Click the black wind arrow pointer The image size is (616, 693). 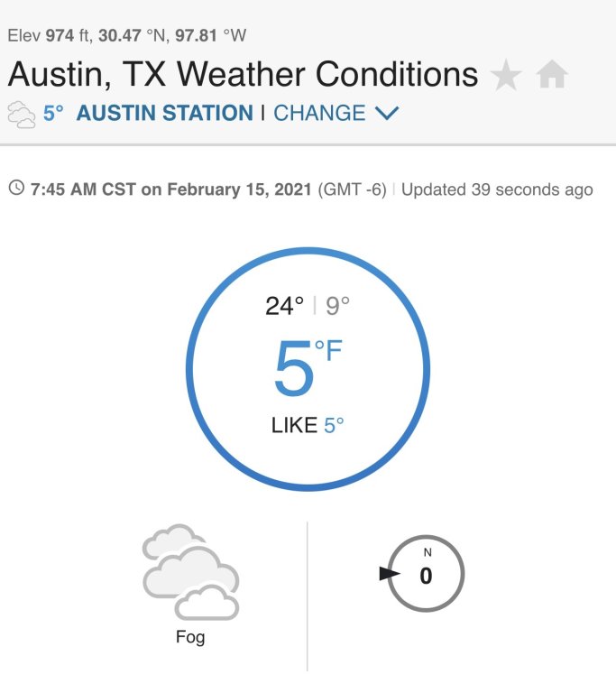[x=390, y=574]
